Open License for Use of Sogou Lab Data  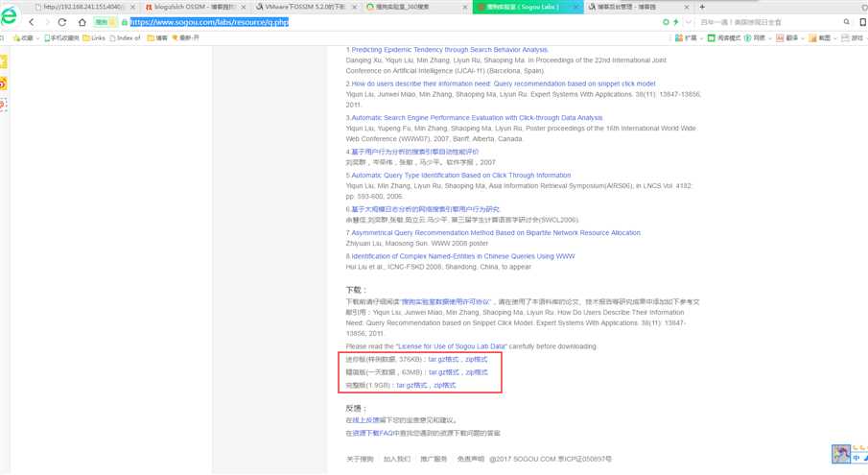(x=451, y=346)
